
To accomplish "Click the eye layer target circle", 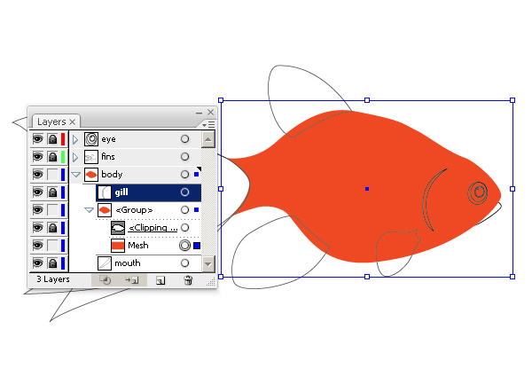I will click(184, 139).
